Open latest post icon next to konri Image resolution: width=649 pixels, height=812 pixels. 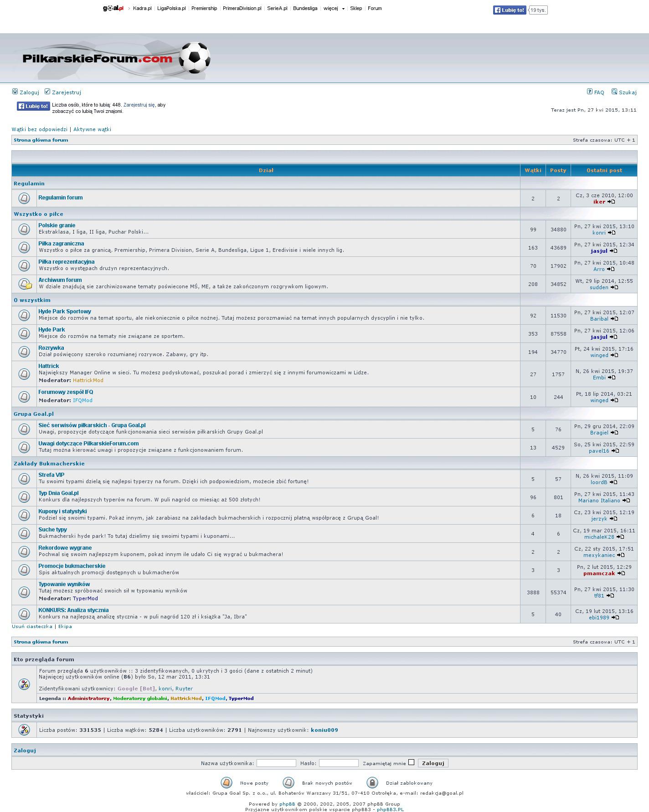click(x=612, y=233)
